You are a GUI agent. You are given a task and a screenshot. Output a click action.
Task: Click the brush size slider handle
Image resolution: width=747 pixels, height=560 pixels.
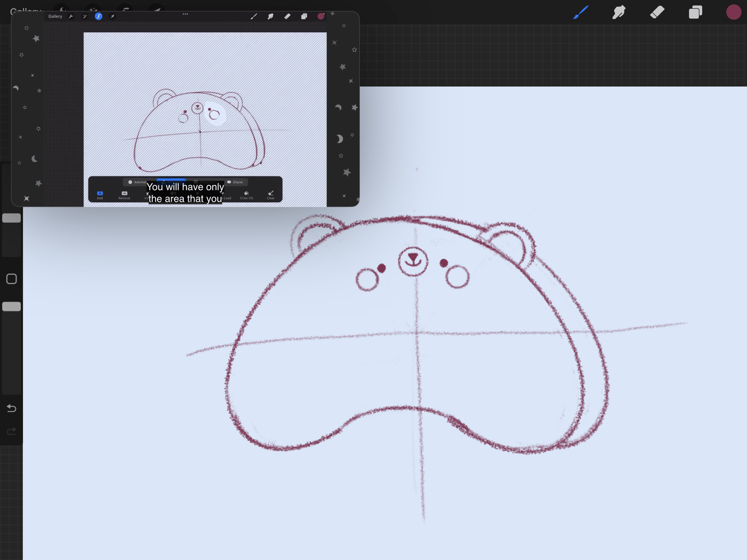pyautogui.click(x=11, y=218)
